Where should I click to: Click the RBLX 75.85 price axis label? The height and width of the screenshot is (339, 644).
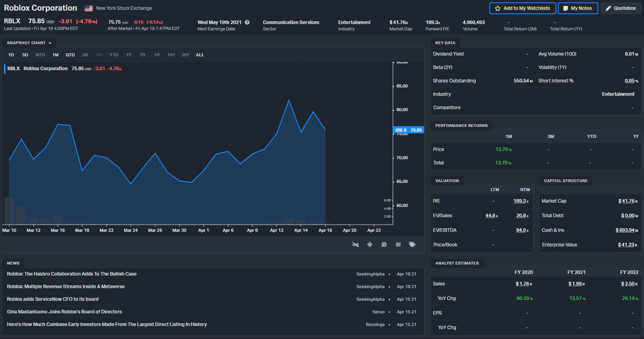[x=409, y=130]
